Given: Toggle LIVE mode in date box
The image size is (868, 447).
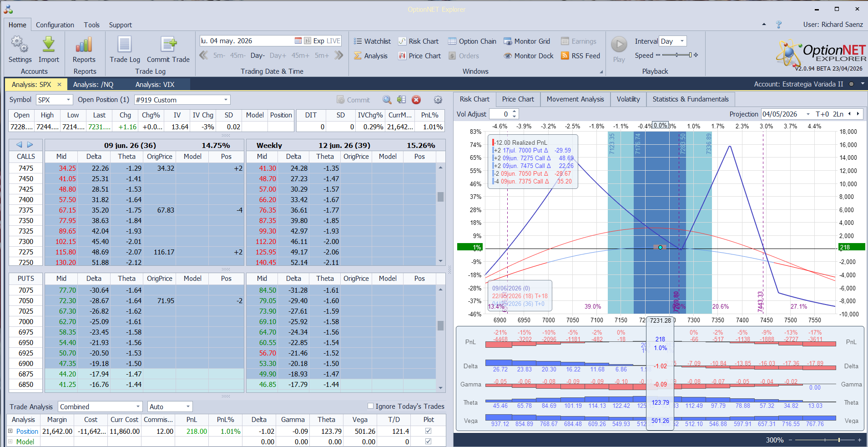Looking at the screenshot, I should [333, 41].
